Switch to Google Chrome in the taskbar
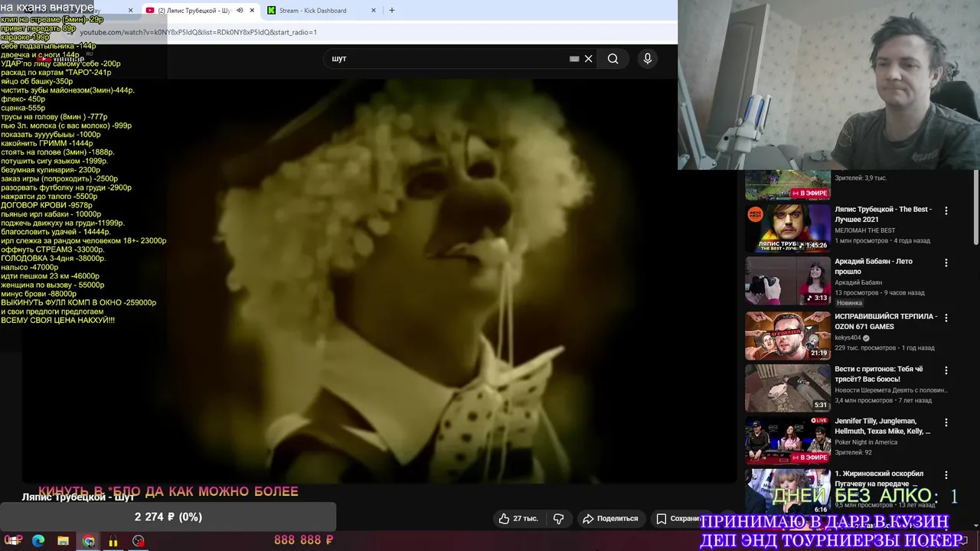Image resolution: width=980 pixels, height=551 pixels. click(89, 541)
